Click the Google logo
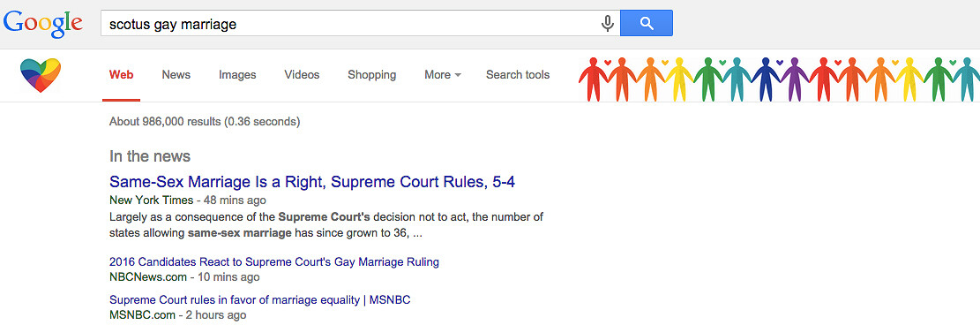The height and width of the screenshot is (325, 980). 43,24
